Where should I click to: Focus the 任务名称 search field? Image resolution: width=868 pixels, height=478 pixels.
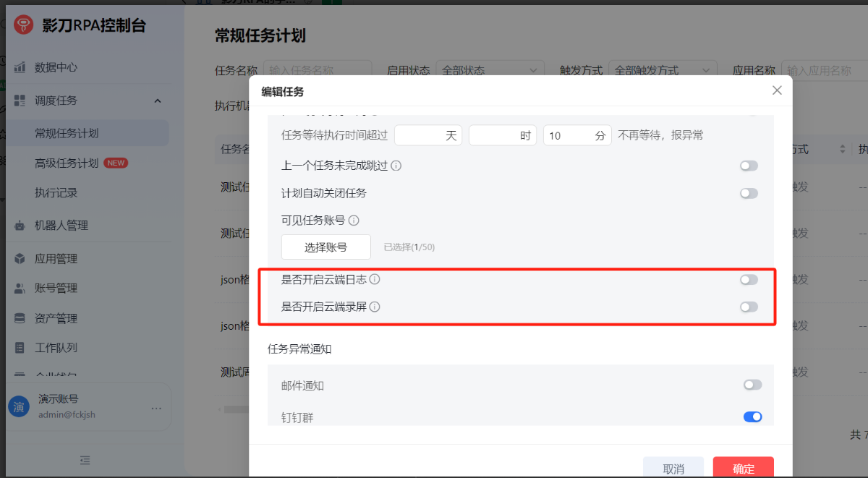(318, 70)
